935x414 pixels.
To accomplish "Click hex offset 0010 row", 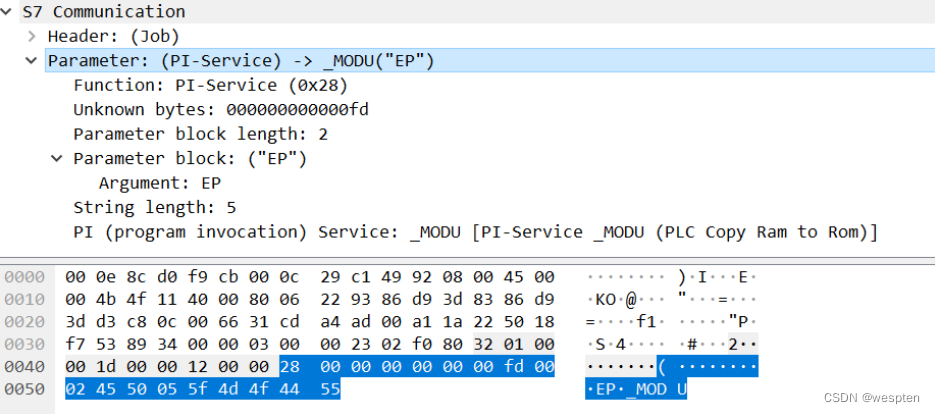I will pyautogui.click(x=23, y=299).
